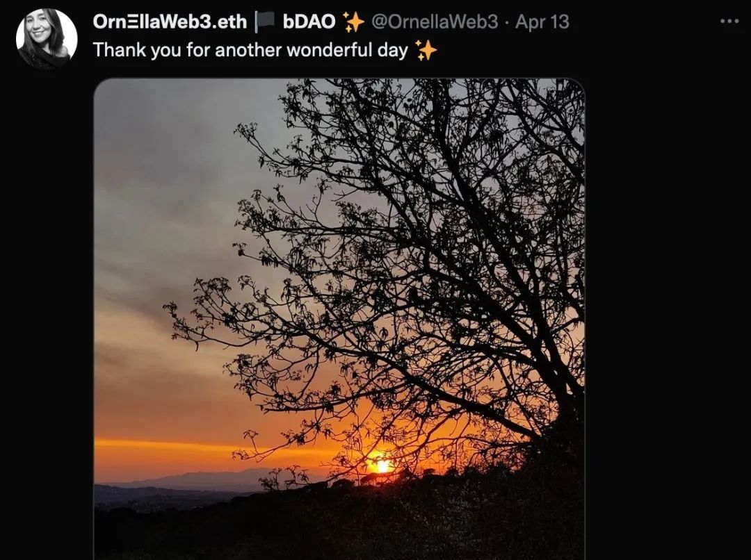Image resolution: width=751 pixels, height=560 pixels.
Task: Open the @OrnellaWeb3 handle link
Action: [x=435, y=22]
